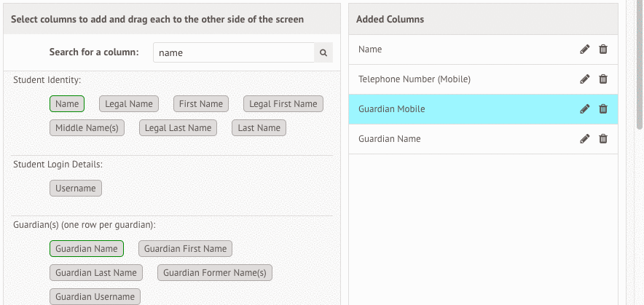Choose the Guardian Former Name(s) chip
Image resolution: width=644 pixels, height=305 pixels.
point(215,273)
